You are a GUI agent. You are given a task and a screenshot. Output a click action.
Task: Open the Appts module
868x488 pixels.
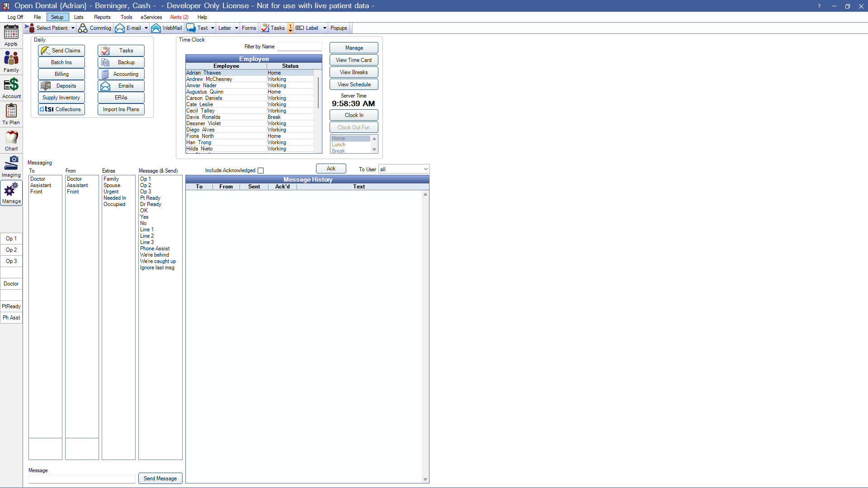[x=11, y=35]
